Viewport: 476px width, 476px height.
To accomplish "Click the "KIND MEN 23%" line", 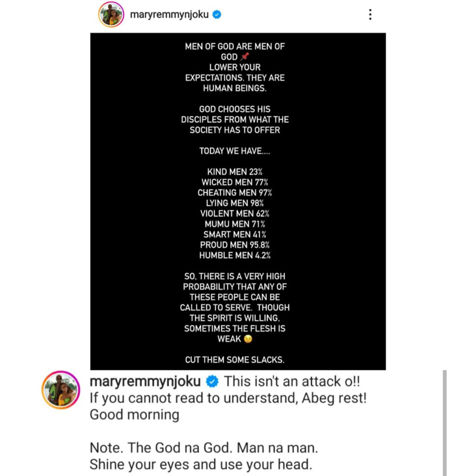I will click(235, 172).
